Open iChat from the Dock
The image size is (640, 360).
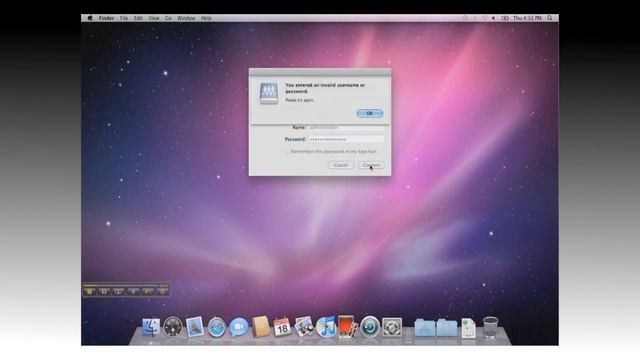[x=239, y=327]
